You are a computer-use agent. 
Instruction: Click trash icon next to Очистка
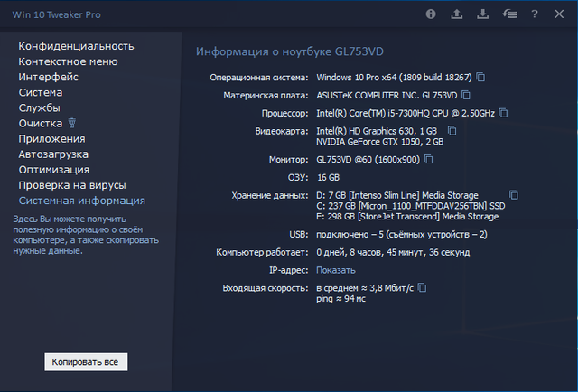(x=72, y=123)
